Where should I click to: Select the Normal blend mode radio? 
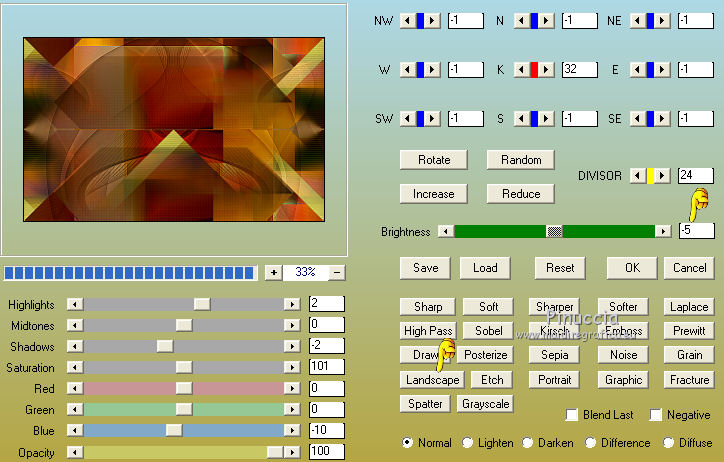point(407,443)
